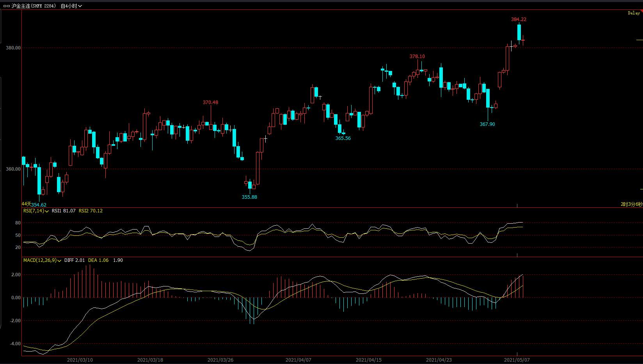Click the MACD axis label -2.00
Image resolution: width=643 pixels, height=364 pixels.
[x=15, y=321]
